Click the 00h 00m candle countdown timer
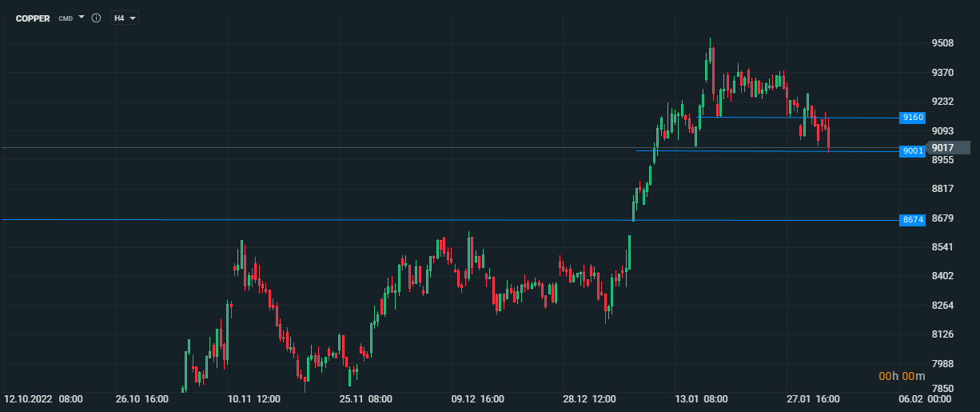This screenshot has width=980, height=412. (902, 376)
